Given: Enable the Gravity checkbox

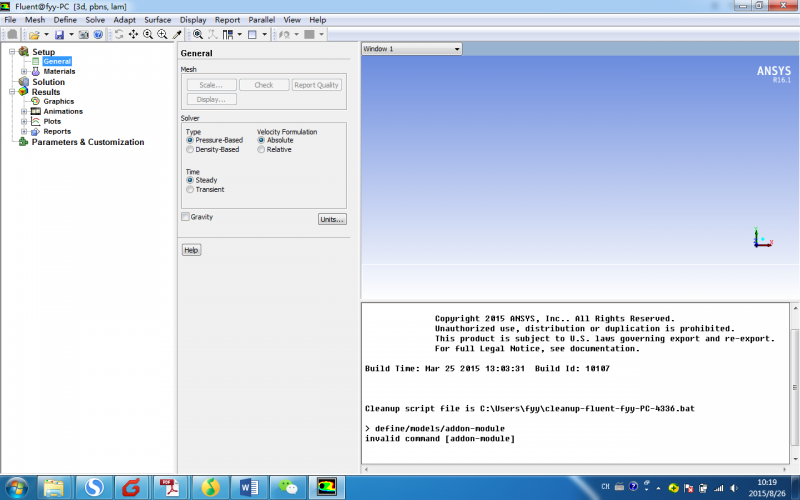Looking at the screenshot, I should pos(185,217).
